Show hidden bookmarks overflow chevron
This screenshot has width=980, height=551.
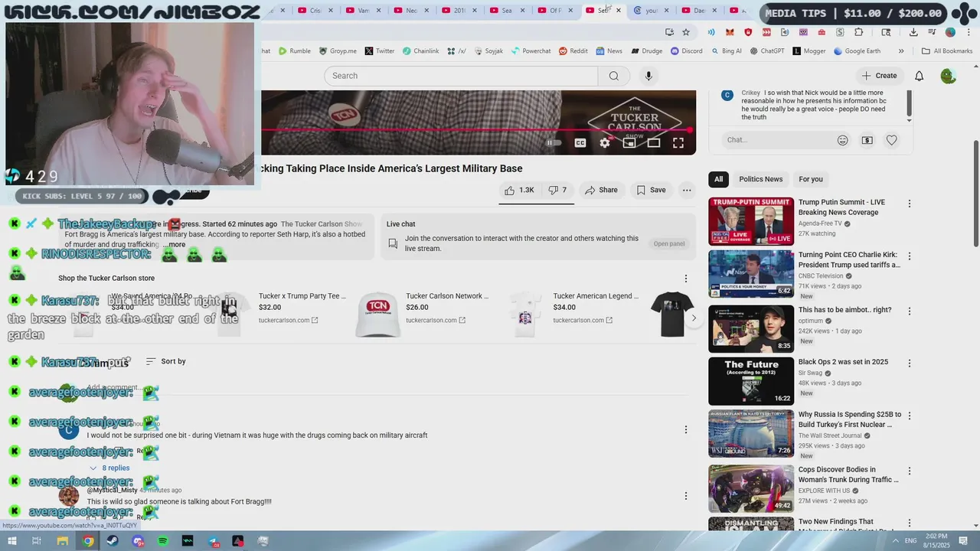901,51
